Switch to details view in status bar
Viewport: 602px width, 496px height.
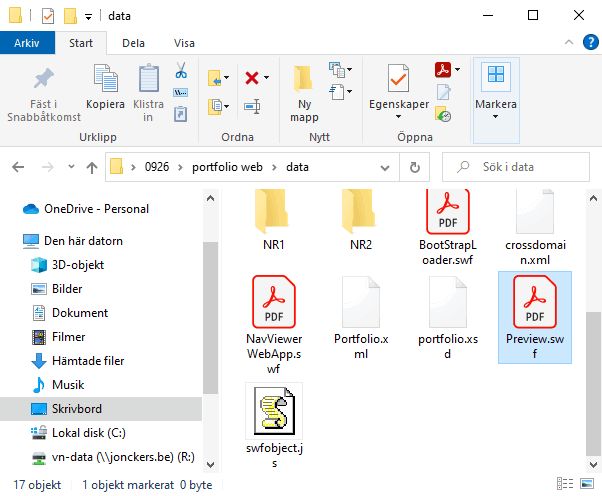[x=565, y=484]
